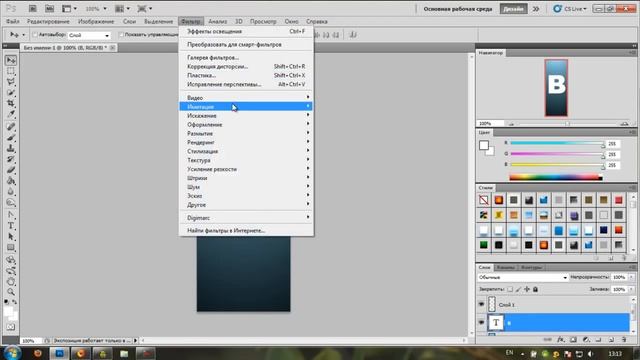Image resolution: width=640 pixels, height=360 pixels.
Task: Add a layer style via fx icon
Action: [561, 339]
